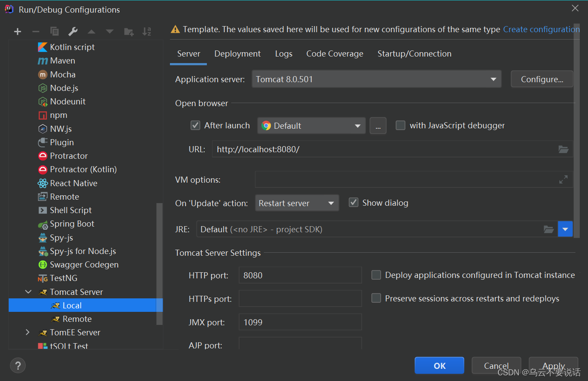Click the Cancel button
This screenshot has width=588, height=381.
tap(496, 366)
